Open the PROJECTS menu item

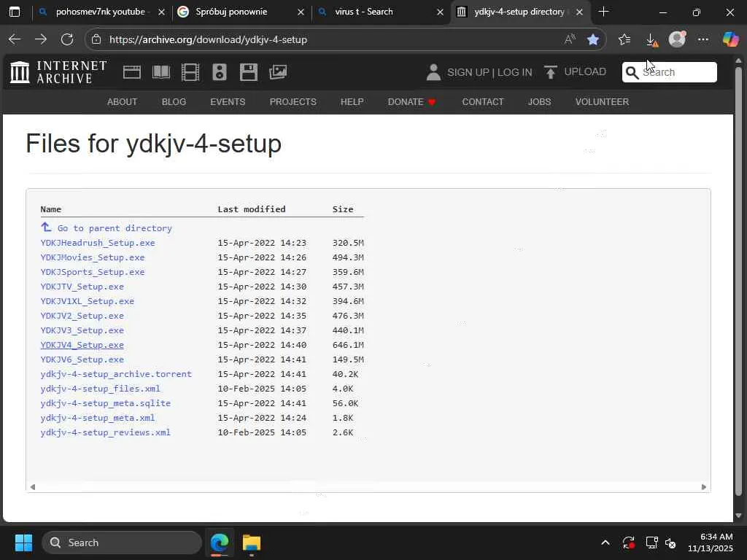[293, 102]
